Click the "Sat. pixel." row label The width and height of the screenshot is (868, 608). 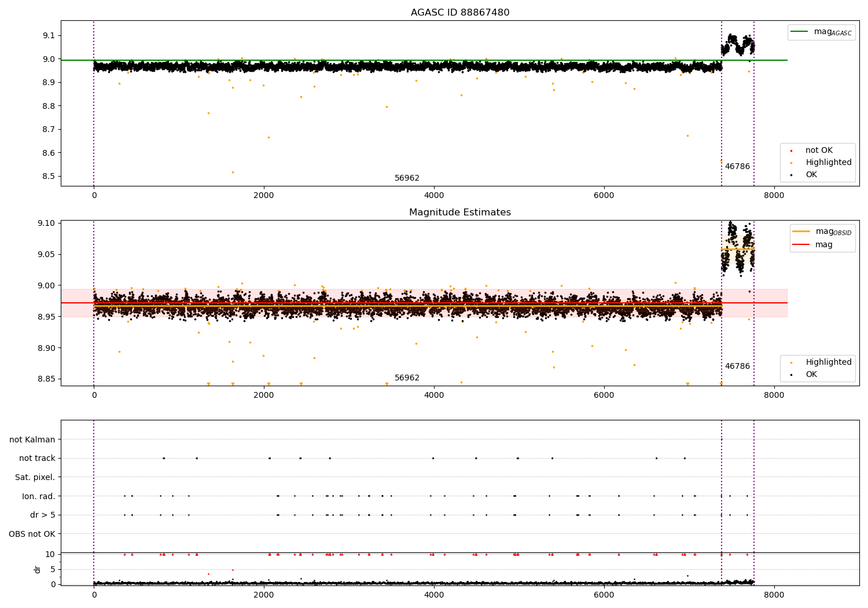coord(35,478)
